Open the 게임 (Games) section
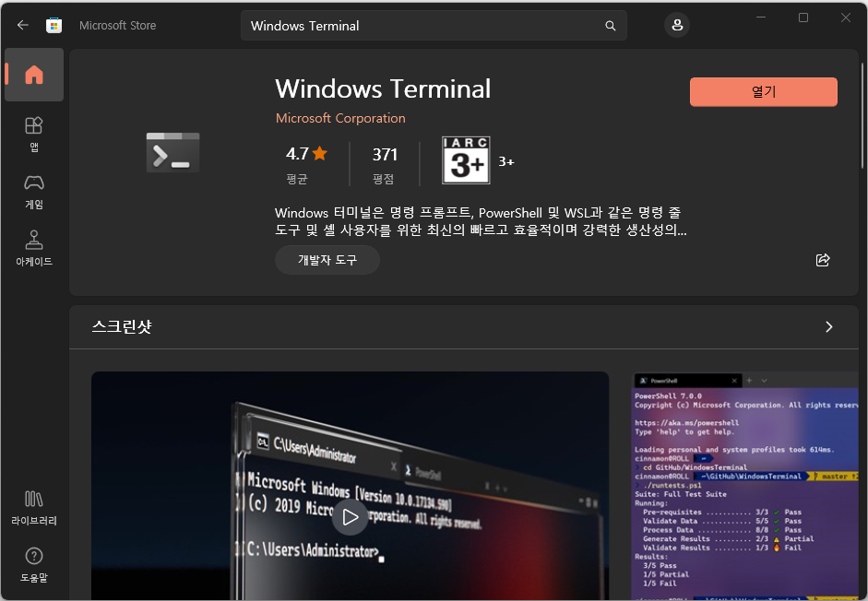The image size is (868, 601). [x=34, y=192]
